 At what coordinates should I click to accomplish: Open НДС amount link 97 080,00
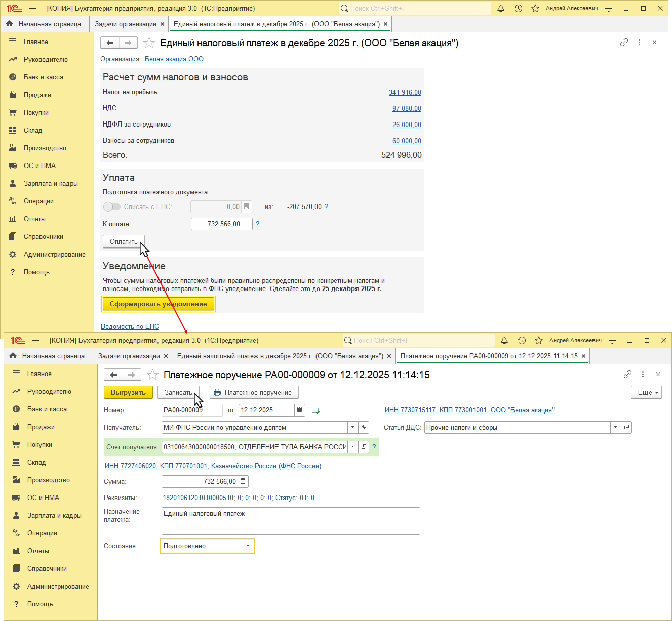click(x=407, y=108)
